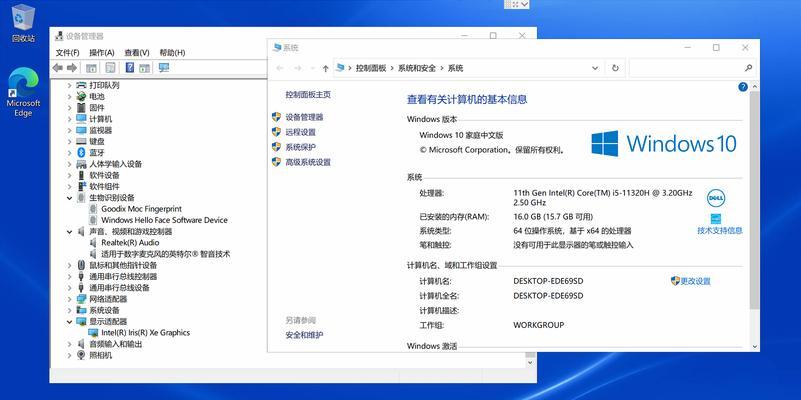
Task: Open 远程设置 link
Action: [300, 132]
